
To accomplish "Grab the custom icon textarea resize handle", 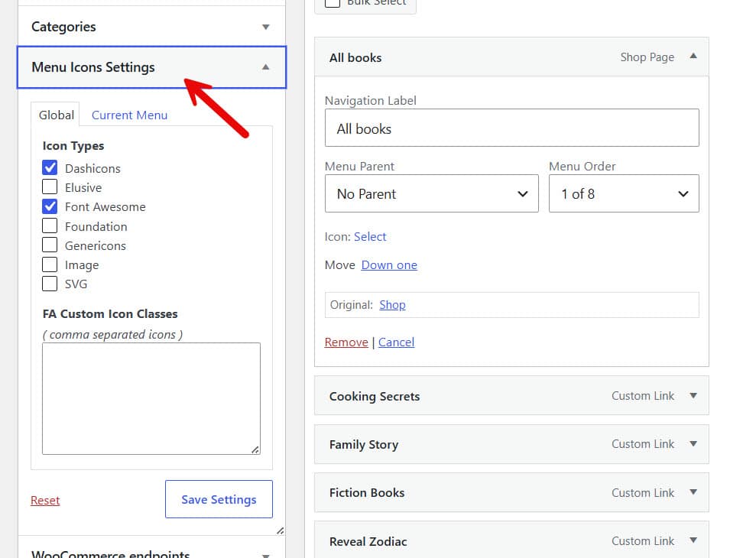I will tap(255, 449).
